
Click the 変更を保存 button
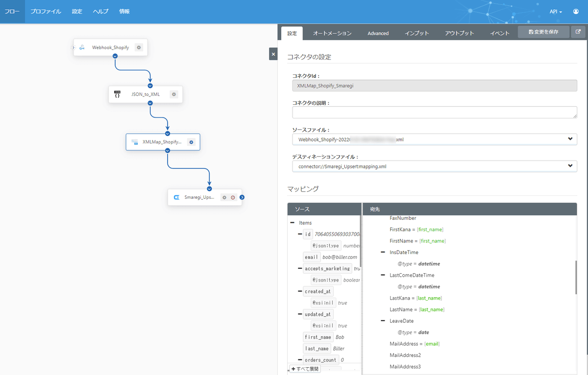543,32
